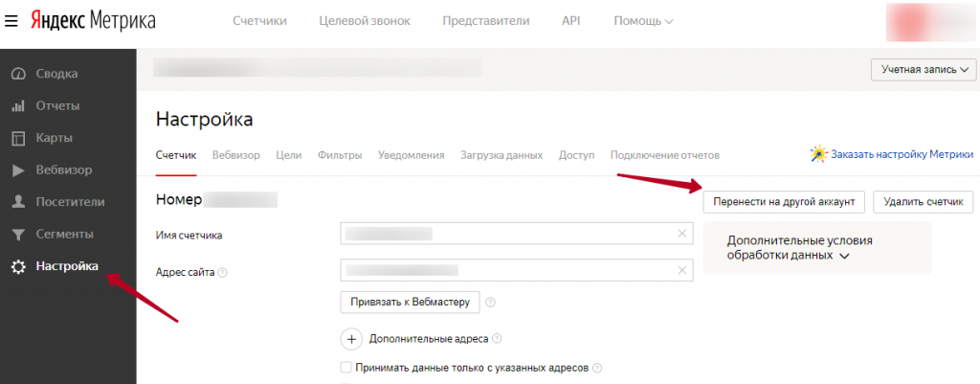Switch to the Фильтры tab

[340, 155]
